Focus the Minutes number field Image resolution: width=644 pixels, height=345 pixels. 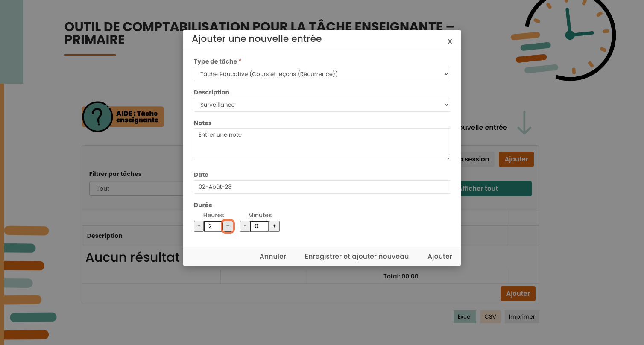259,226
